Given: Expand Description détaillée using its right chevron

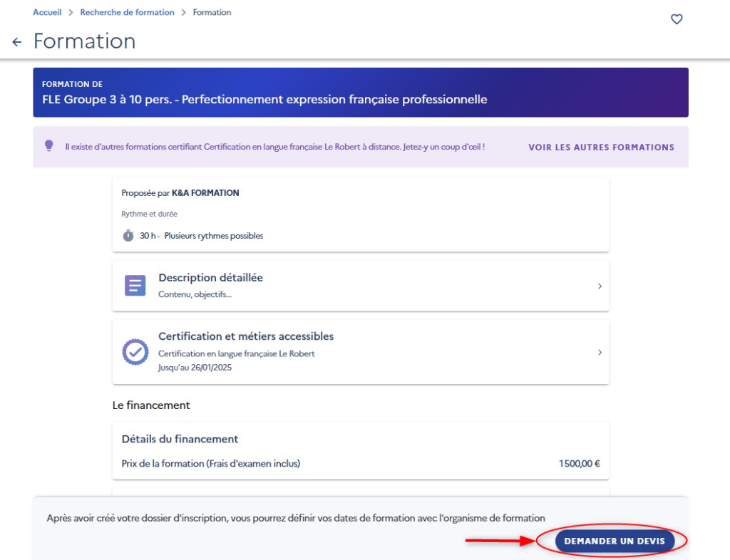Looking at the screenshot, I should [600, 286].
